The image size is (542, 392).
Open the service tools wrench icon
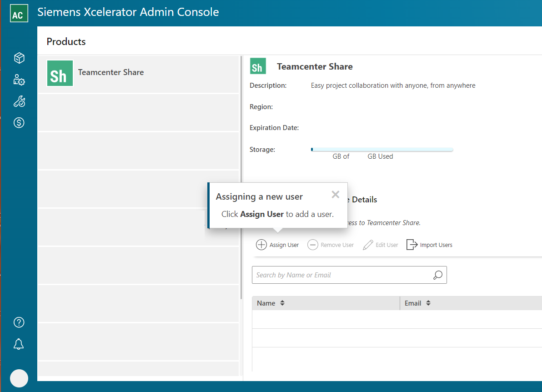pyautogui.click(x=19, y=101)
